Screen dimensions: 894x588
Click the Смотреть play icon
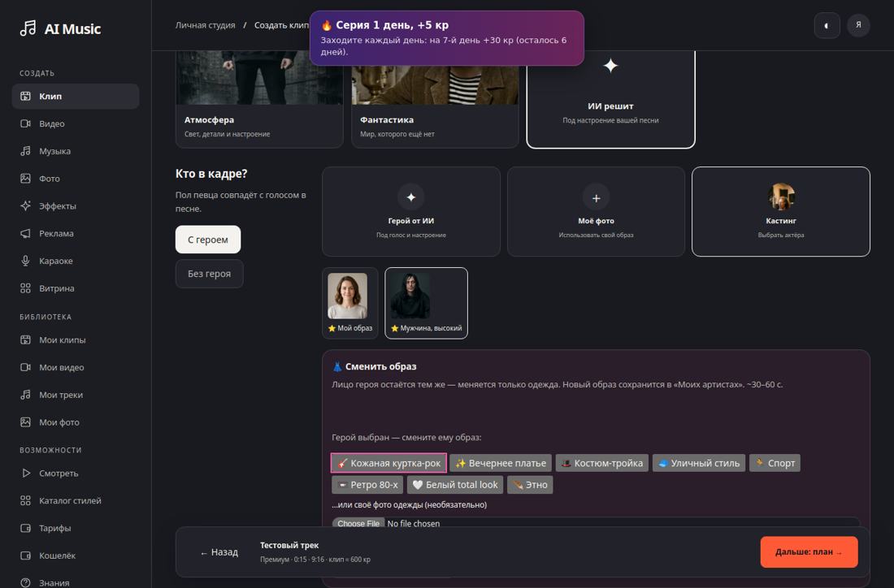[x=26, y=473]
